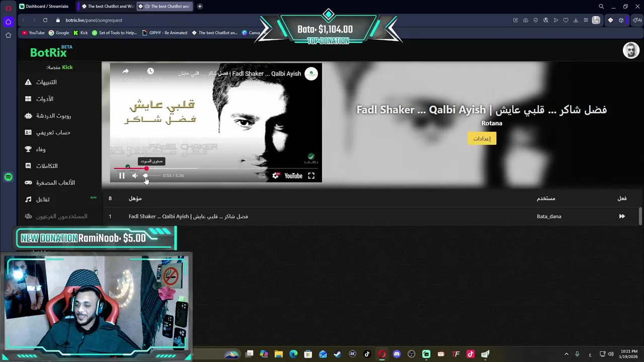Click the browser snapshot camera icon

(525, 20)
